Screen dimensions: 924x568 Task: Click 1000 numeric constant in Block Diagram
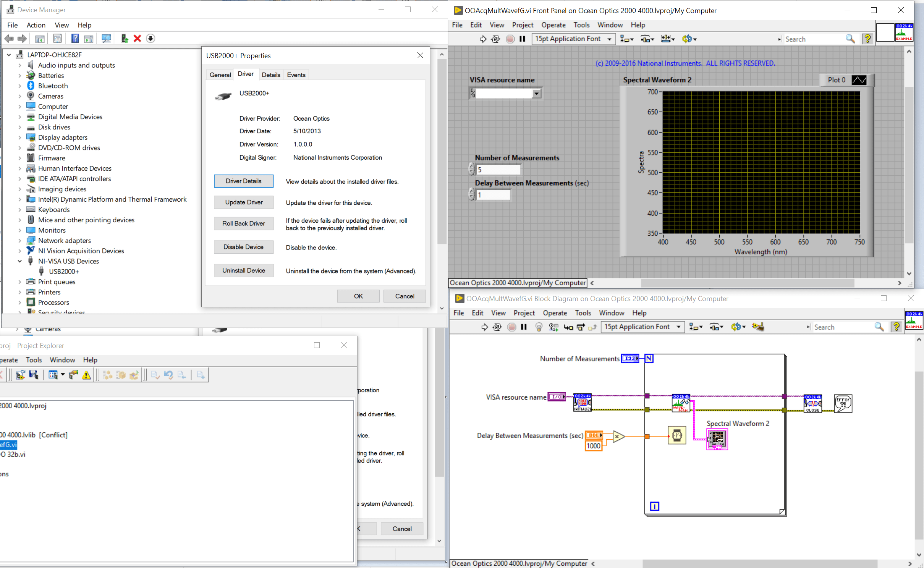coord(593,446)
